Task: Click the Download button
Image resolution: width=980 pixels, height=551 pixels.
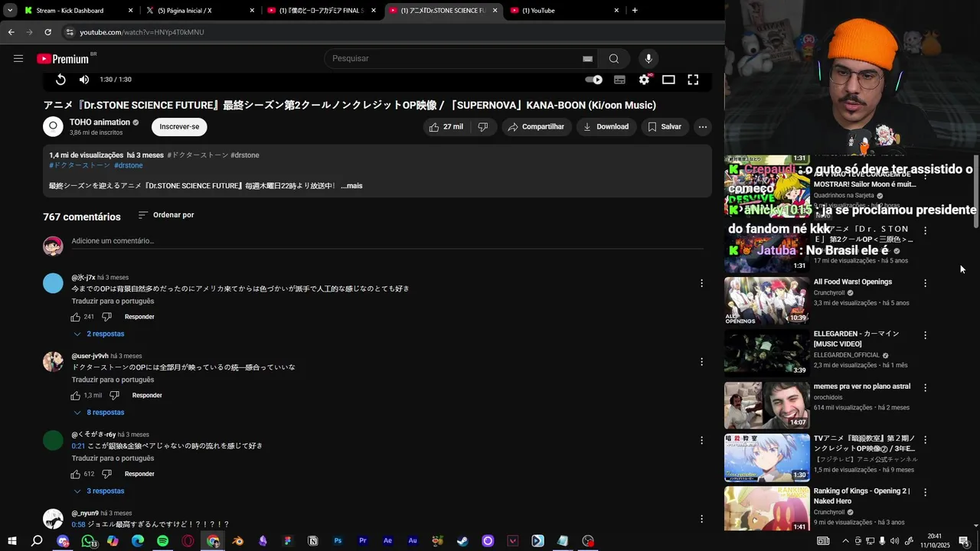Action: click(x=606, y=127)
